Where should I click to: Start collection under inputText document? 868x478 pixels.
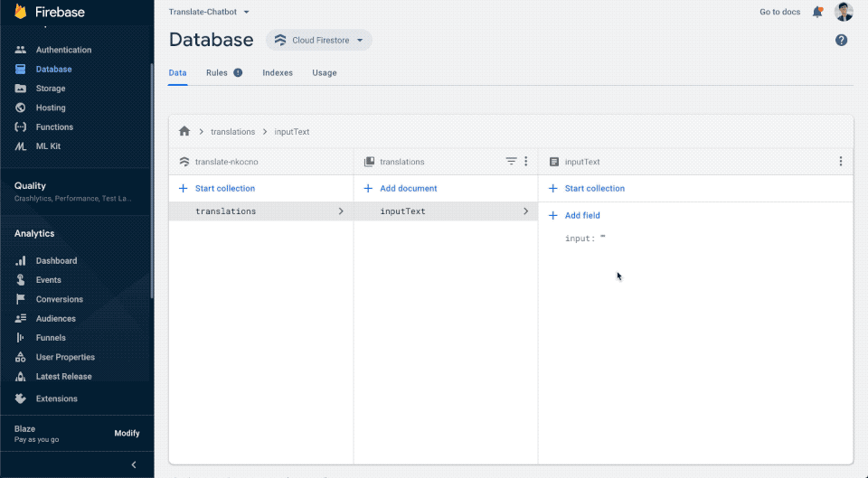tap(586, 188)
